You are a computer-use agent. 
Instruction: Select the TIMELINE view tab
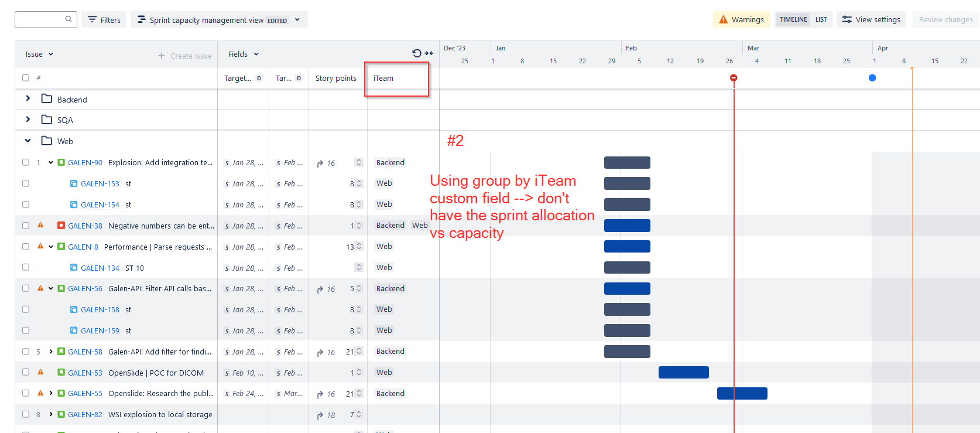[x=793, y=19]
